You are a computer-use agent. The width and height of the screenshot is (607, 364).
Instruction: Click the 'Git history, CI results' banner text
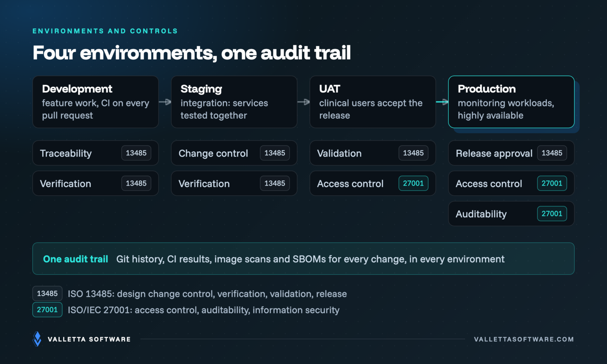point(310,259)
